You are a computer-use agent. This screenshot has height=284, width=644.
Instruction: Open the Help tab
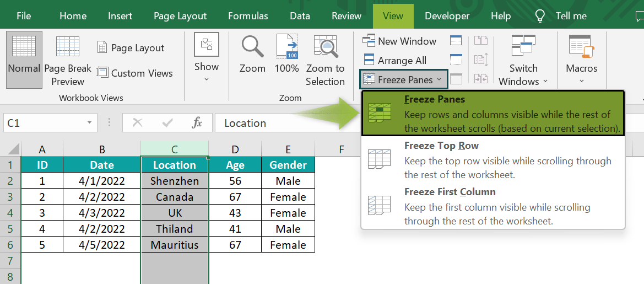[x=501, y=16]
